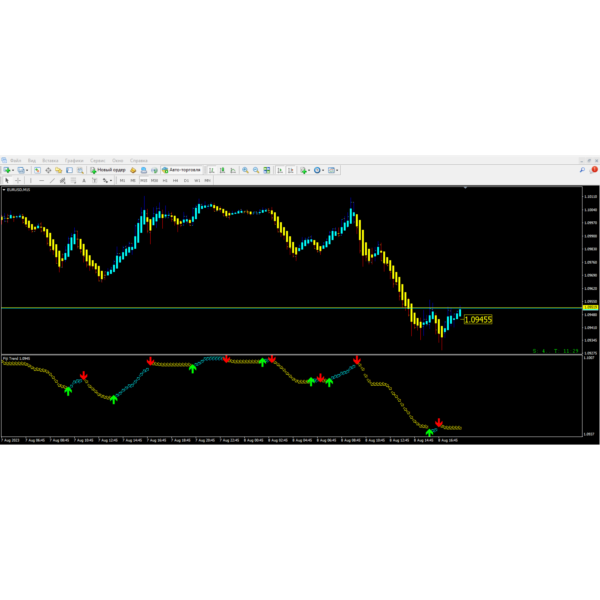The width and height of the screenshot is (600, 600).
Task: Show the Navigator panel via folder icon
Action: pos(59,170)
